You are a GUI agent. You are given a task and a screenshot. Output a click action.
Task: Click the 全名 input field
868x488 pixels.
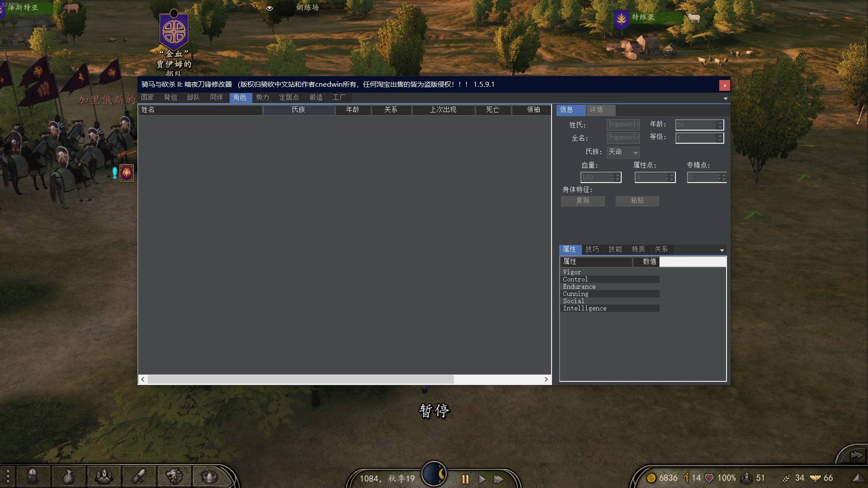[x=623, y=138]
